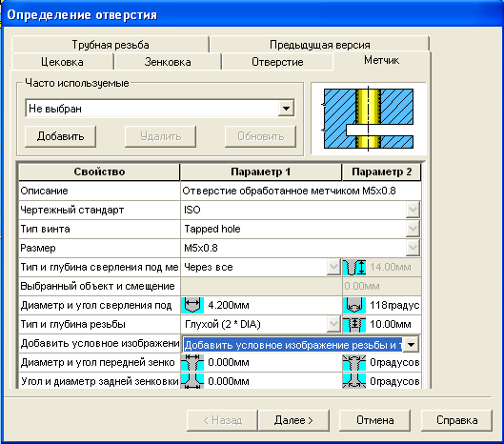Open the Чертежный стандарт ISO dropdown arrow
Image resolution: width=504 pixels, height=444 pixels.
[413, 210]
